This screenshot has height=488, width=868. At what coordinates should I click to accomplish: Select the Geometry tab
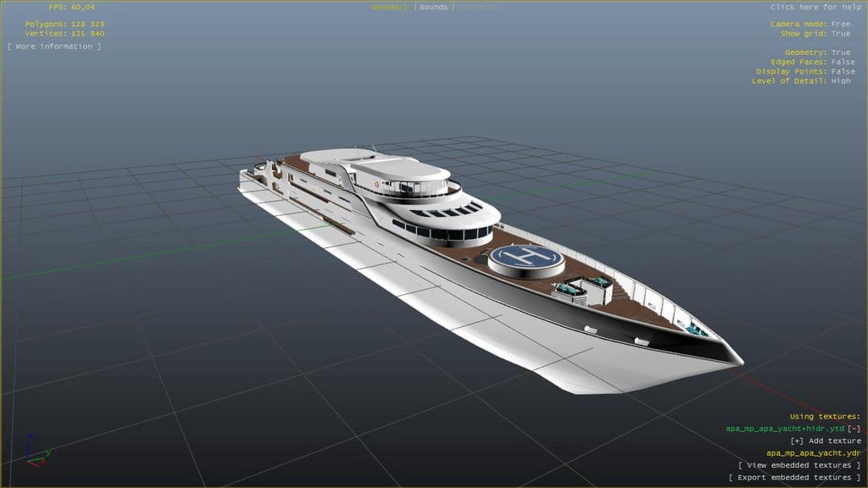point(390,6)
